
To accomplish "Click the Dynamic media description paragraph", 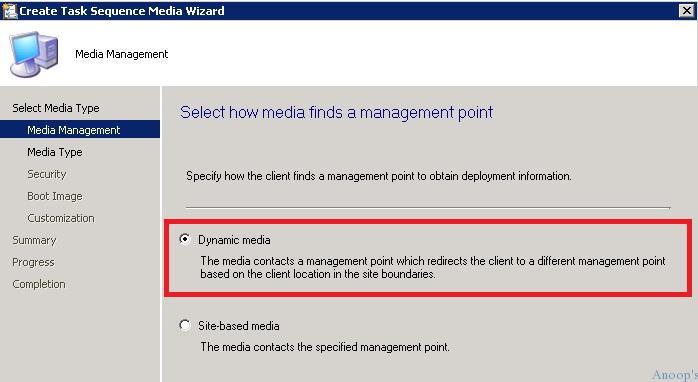I will coord(433,267).
